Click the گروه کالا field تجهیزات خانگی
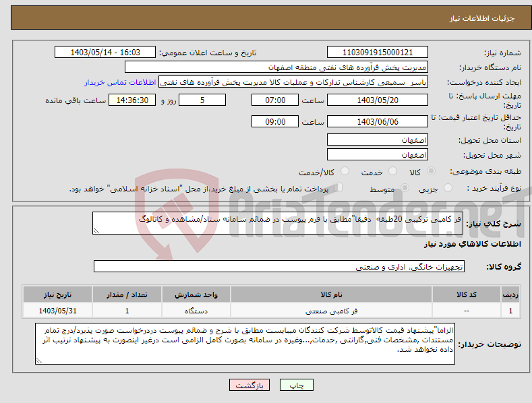This screenshot has height=403, width=532. pos(279,267)
